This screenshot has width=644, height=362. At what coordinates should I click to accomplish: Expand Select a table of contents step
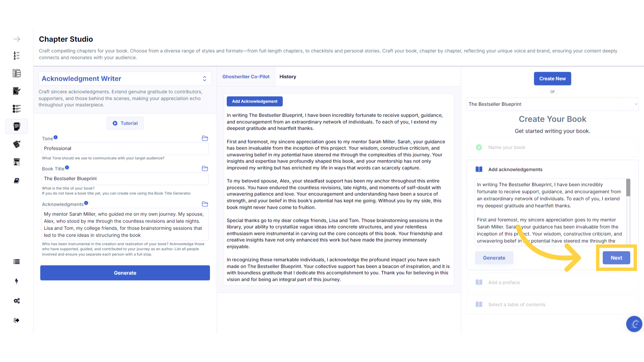(x=517, y=305)
